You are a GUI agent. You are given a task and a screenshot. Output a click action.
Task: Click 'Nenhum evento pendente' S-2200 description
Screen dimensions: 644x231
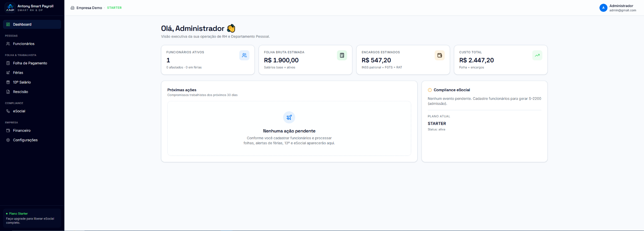tap(484, 101)
